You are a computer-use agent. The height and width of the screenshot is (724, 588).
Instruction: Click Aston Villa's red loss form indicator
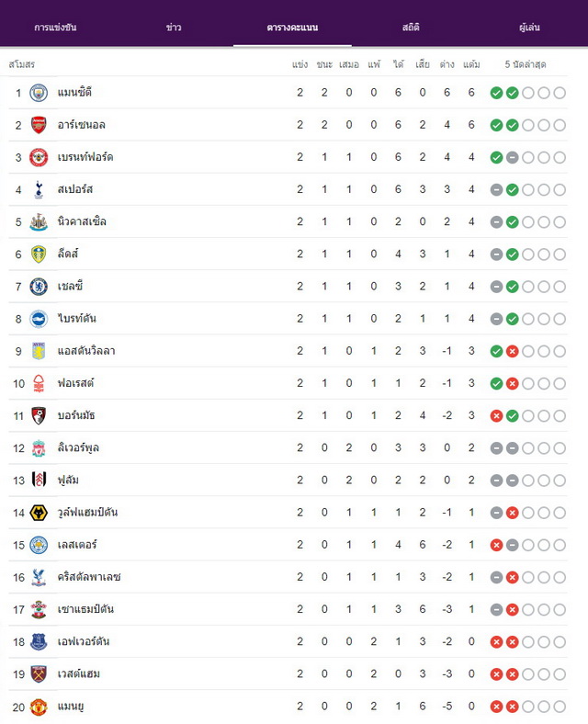[513, 351]
